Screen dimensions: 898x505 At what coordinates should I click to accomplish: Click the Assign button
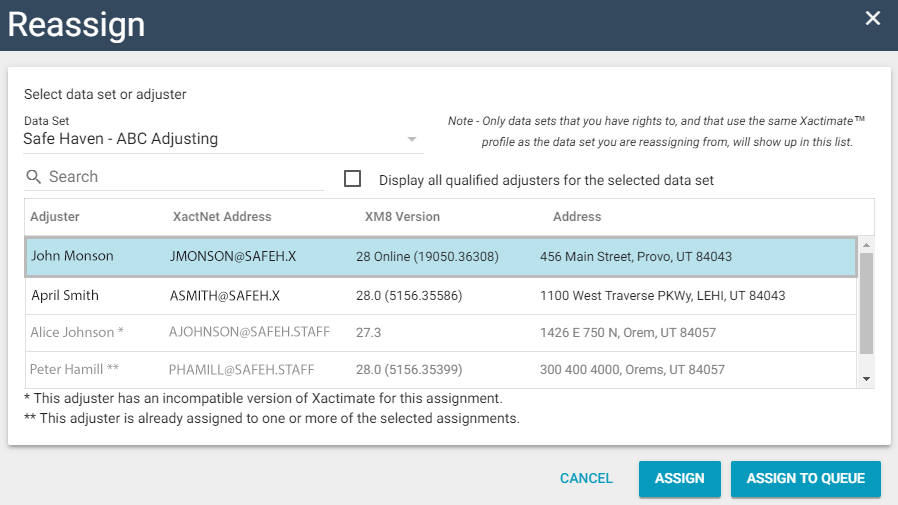(x=680, y=478)
